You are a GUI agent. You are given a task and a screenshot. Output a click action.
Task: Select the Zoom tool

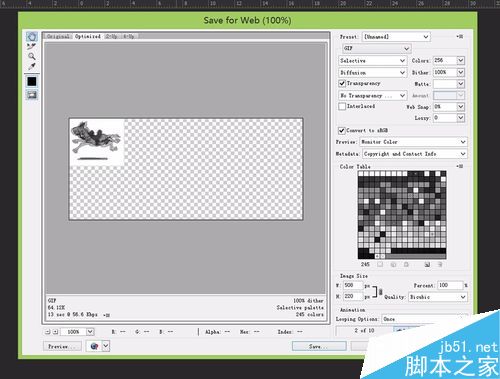point(32,56)
